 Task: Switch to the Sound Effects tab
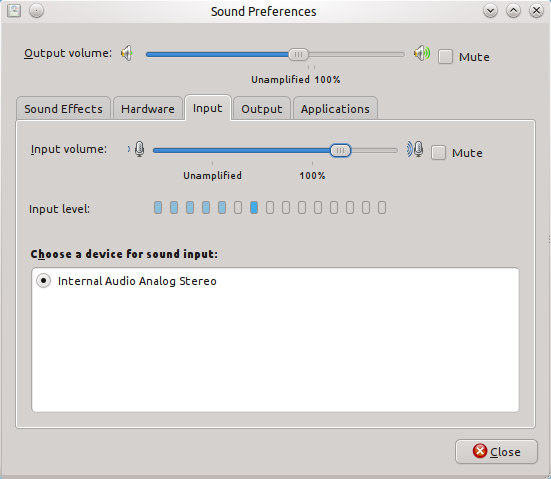point(64,109)
